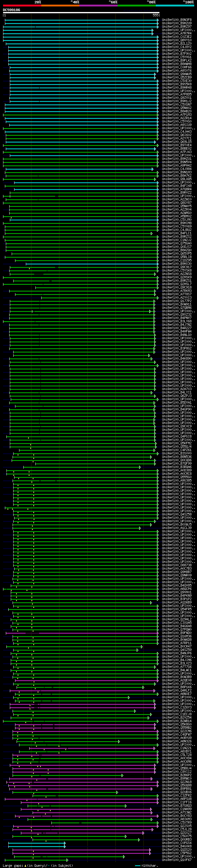Open hit UniRef100_C0Z3E2

tap(177, 37)
